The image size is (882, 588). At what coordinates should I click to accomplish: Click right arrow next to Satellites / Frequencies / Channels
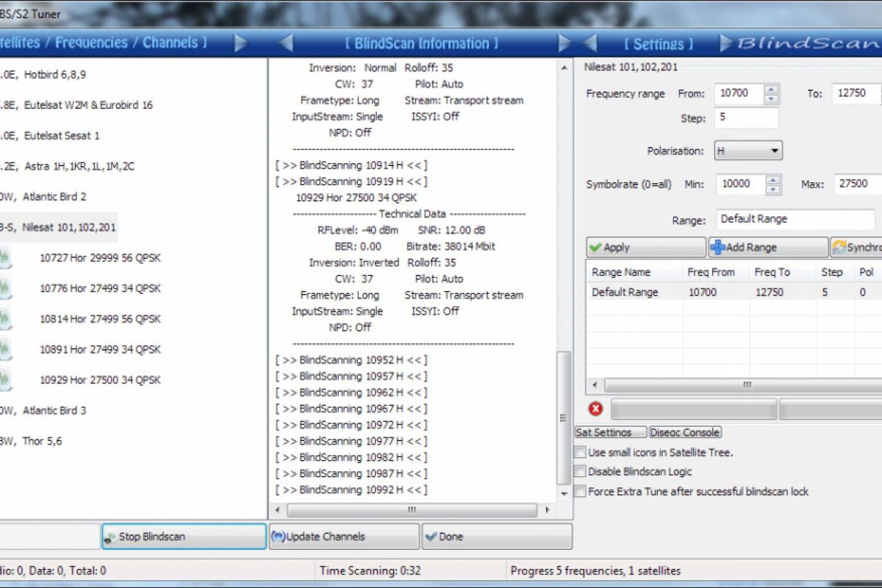tap(241, 43)
